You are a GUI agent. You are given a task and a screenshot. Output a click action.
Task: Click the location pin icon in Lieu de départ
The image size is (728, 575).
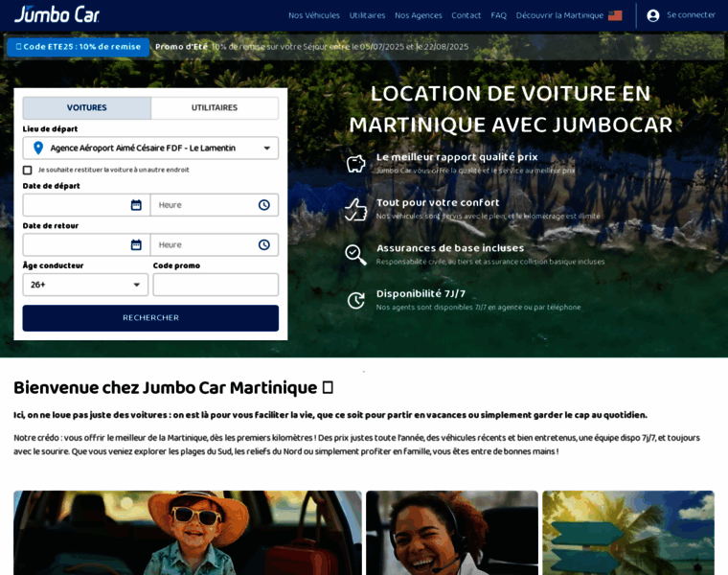coord(38,148)
